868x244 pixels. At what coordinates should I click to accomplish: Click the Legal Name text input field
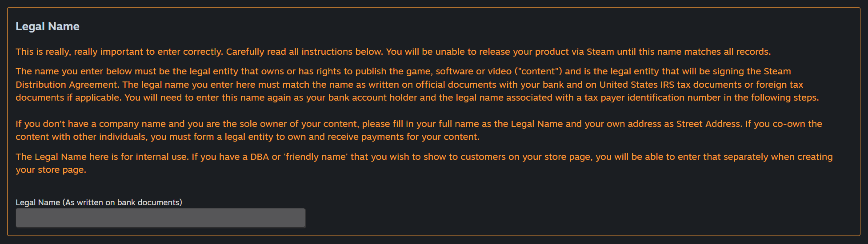pos(160,218)
